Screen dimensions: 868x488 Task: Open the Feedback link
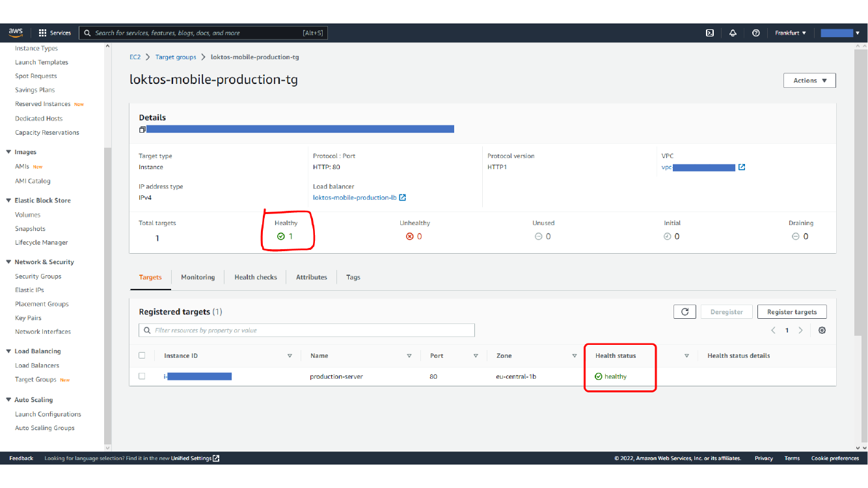21,458
